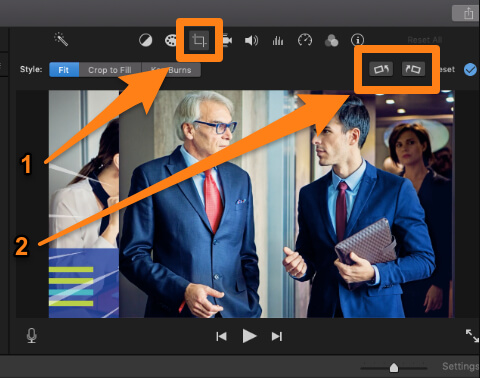480x378 pixels.
Task: Click the magic wand auto-enhance icon
Action: [x=61, y=39]
